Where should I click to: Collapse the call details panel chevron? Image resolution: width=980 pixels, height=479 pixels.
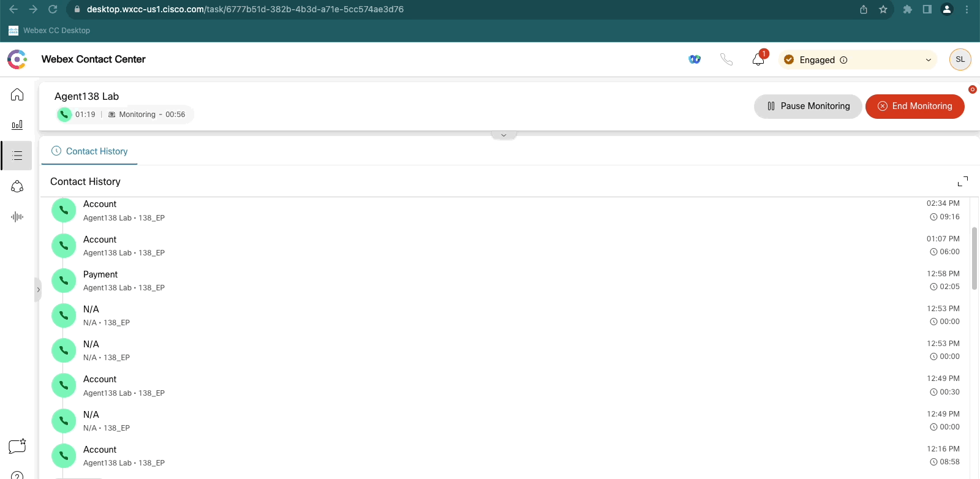click(503, 135)
